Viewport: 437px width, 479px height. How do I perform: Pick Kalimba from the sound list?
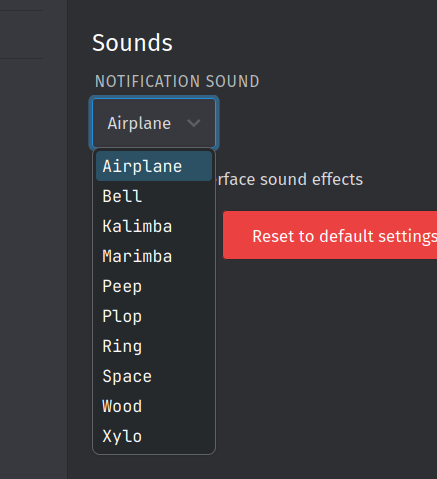154,226
